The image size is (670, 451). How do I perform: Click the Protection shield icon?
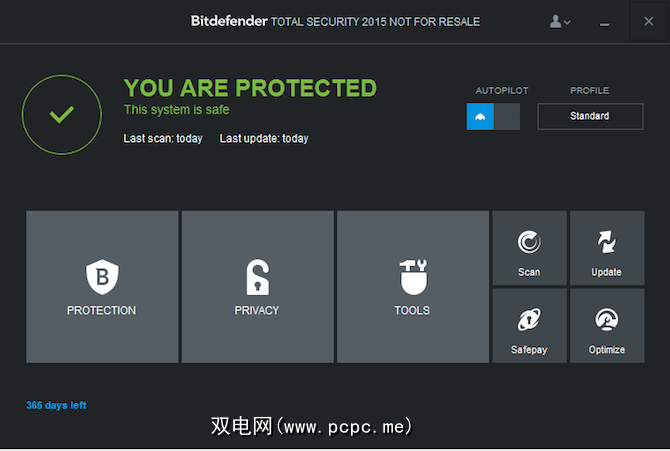101,276
